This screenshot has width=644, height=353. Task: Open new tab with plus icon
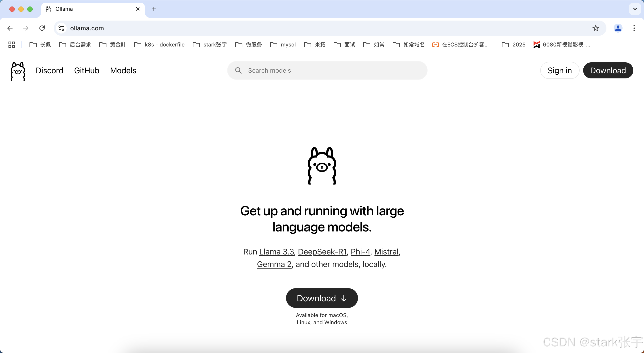click(x=154, y=9)
